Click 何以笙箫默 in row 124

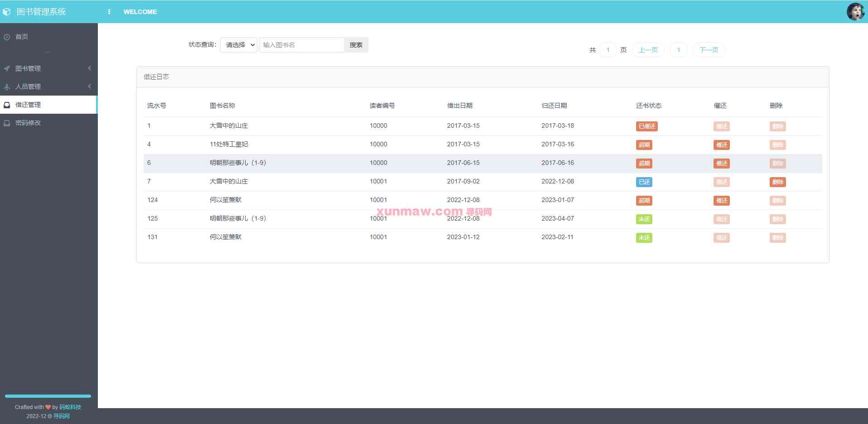[226, 200]
